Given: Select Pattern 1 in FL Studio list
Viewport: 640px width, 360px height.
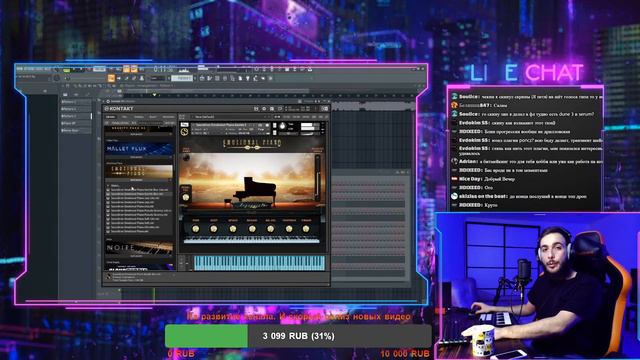Looking at the screenshot, I should tap(76, 102).
